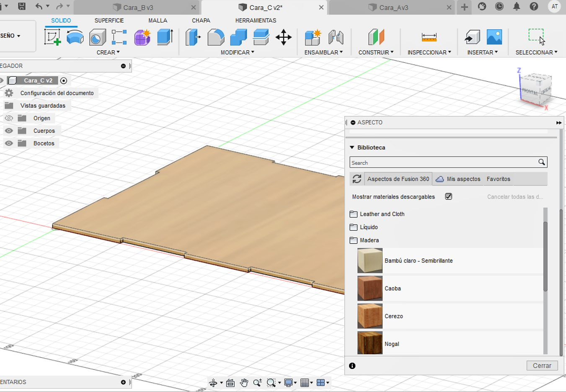Viewport: 566px width, 392px height.
Task: Open the Notifications bell icon
Action: click(517, 6)
